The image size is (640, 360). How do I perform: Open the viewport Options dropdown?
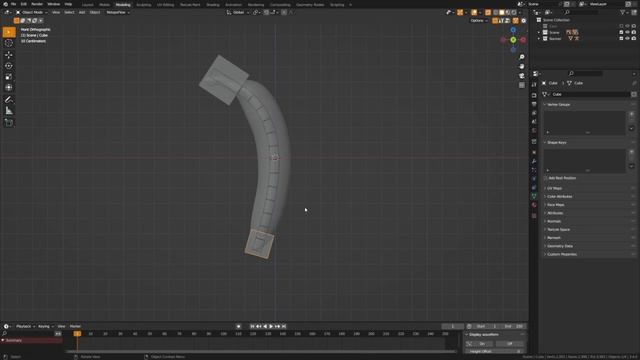click(478, 20)
